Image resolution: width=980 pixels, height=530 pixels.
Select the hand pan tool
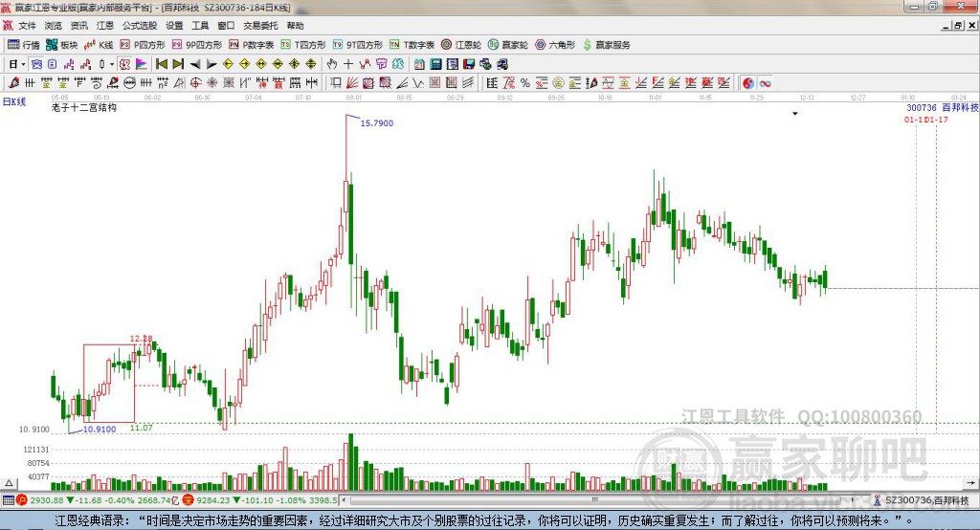click(332, 64)
